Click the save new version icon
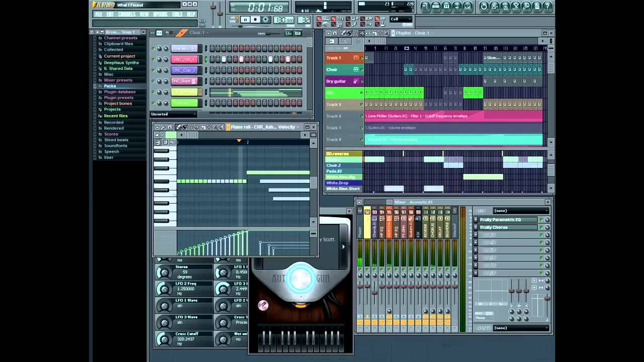Screen dimensions: 644x362 click(x=494, y=7)
